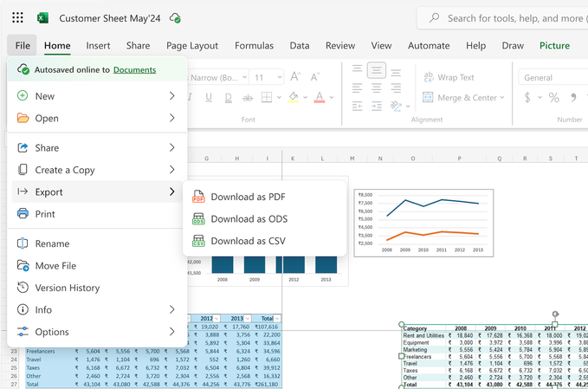
Task: Click the percent style icon
Action: [x=553, y=98]
